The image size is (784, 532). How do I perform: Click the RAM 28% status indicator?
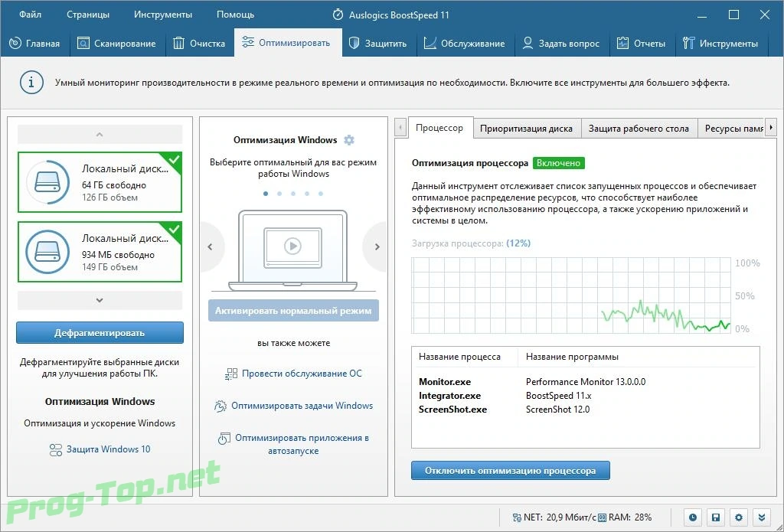[x=625, y=517]
